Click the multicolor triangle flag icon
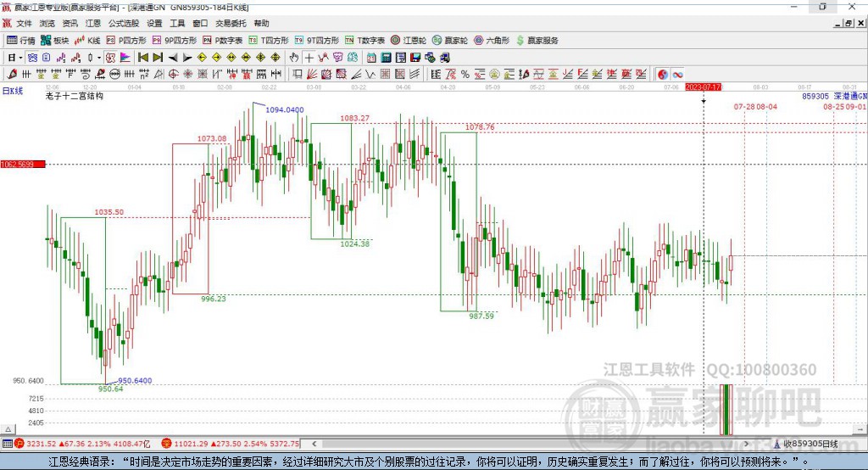The image size is (868, 470). 125,58
